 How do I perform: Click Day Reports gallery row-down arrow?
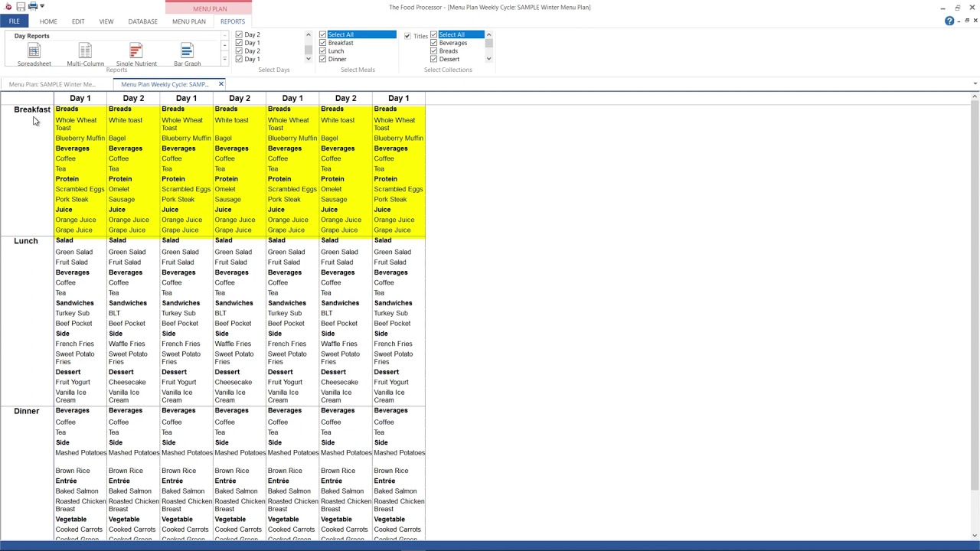tap(224, 46)
